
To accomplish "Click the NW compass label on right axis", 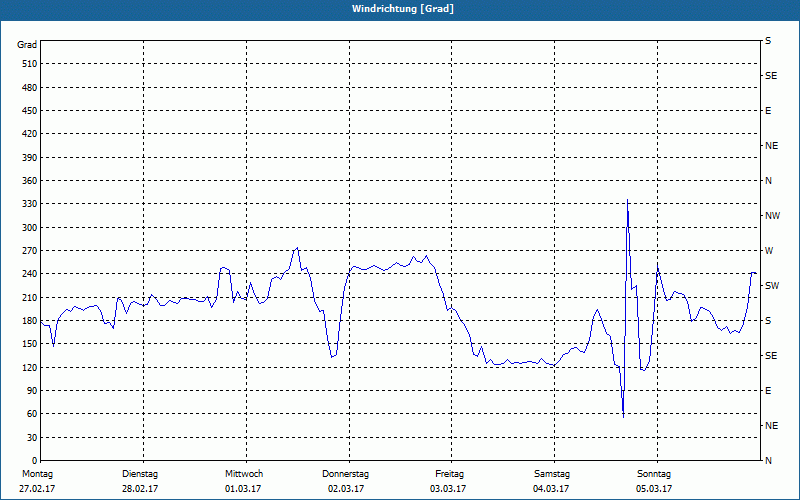I will click(772, 216).
